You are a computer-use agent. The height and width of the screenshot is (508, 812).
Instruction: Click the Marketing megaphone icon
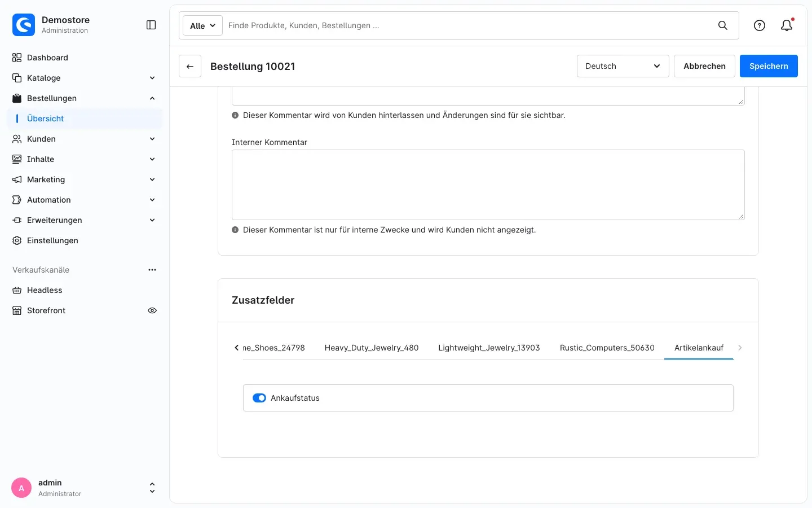[17, 179]
